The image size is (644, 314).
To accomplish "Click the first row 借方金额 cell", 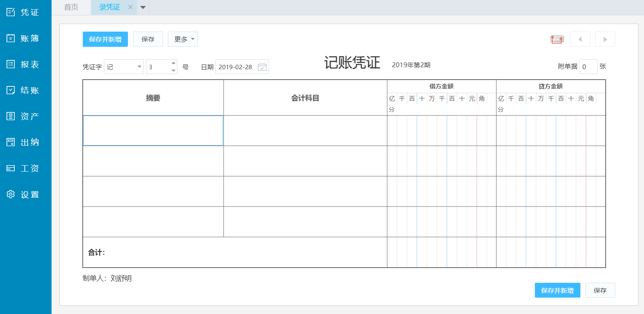I will click(442, 131).
